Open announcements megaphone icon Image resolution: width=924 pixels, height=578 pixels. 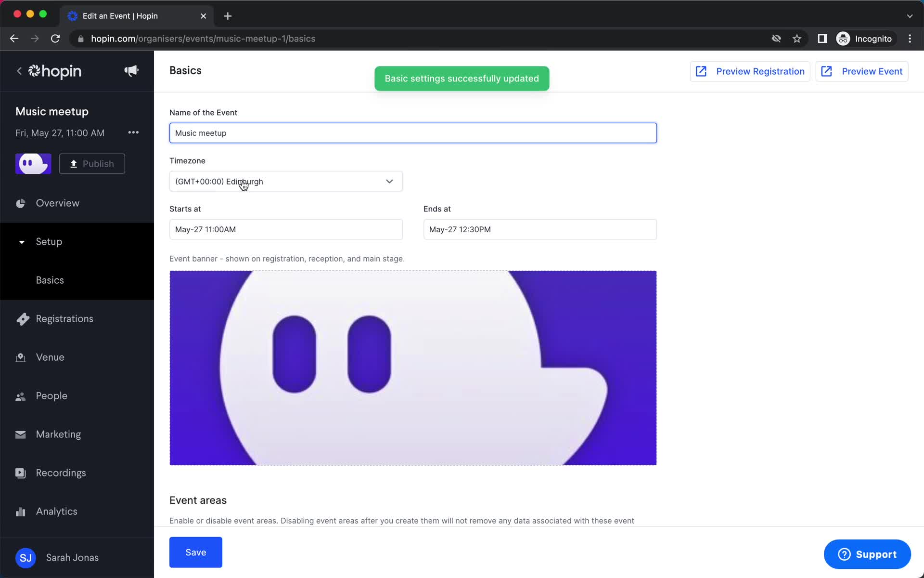pos(131,71)
